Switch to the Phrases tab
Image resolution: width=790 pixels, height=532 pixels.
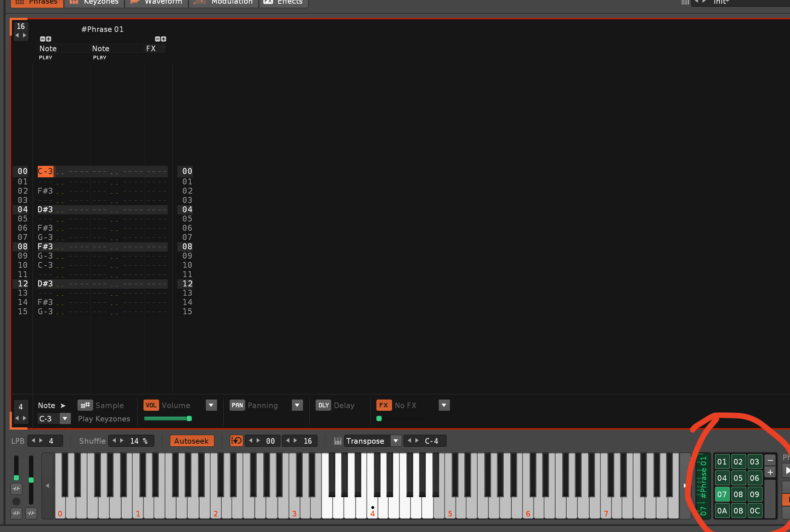pos(37,2)
